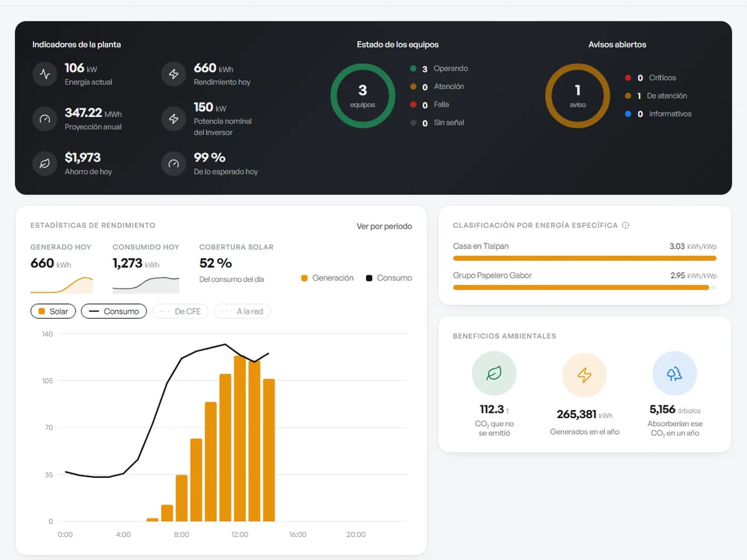Screen dimensions: 747x560
Task: Enable the A la red series chip
Action: (242, 311)
